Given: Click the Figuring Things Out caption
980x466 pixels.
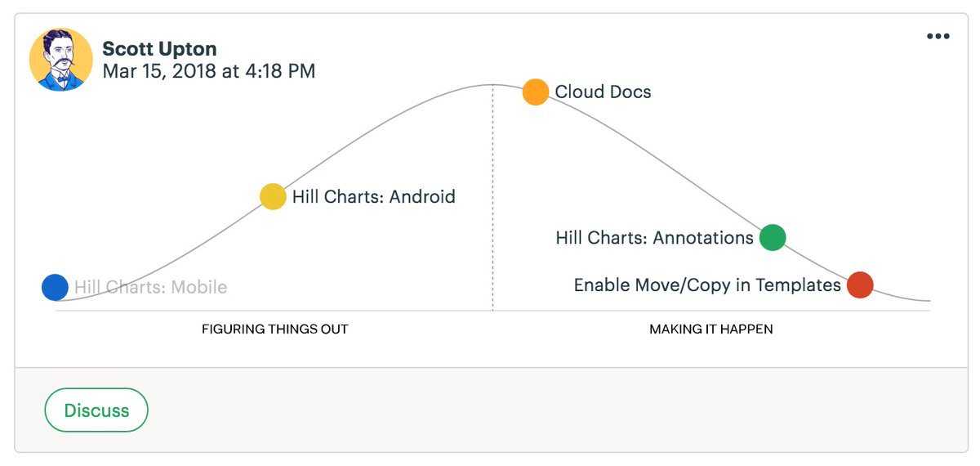Looking at the screenshot, I should (x=275, y=329).
